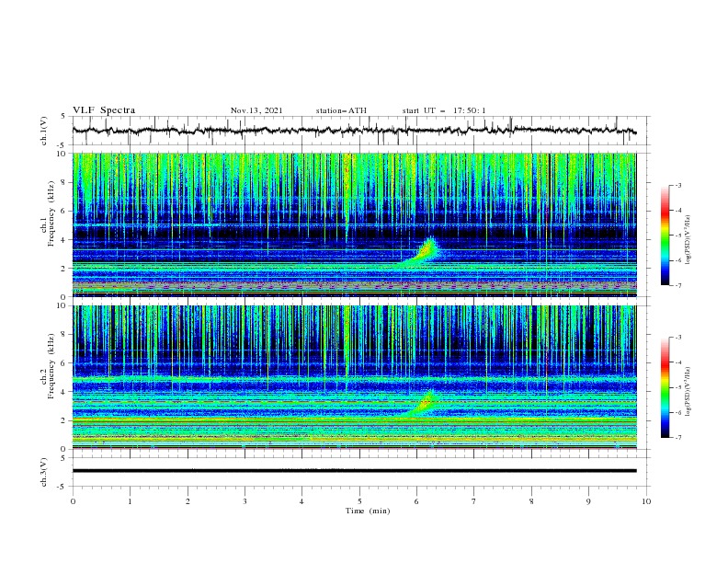
Task: Click the rising-tone emission in ch.1 spectrogram
Action: (424, 253)
